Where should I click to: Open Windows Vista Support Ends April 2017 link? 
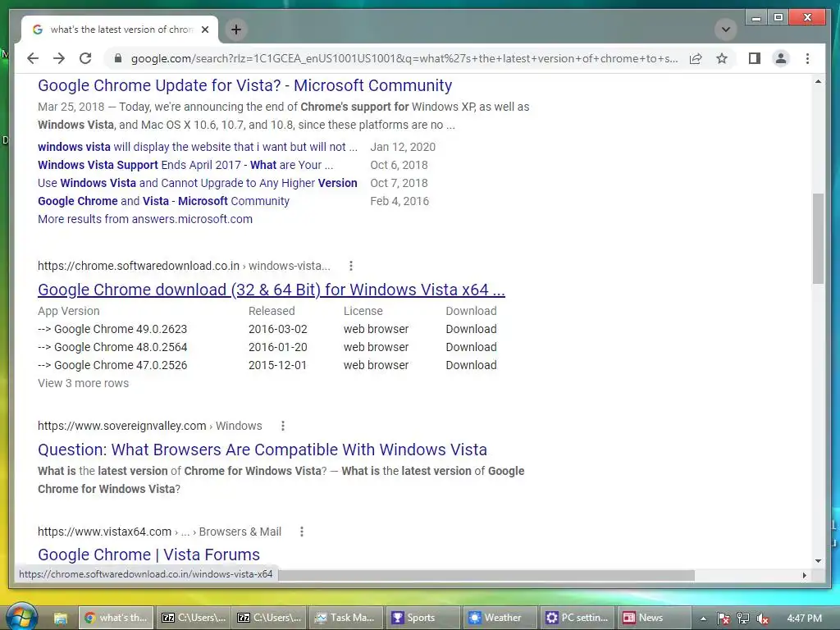[185, 165]
